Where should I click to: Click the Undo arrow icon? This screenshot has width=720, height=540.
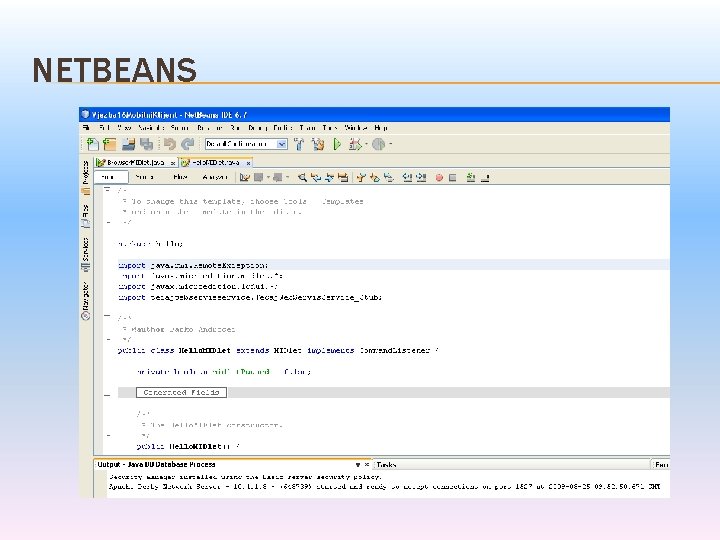pyautogui.click(x=169, y=144)
